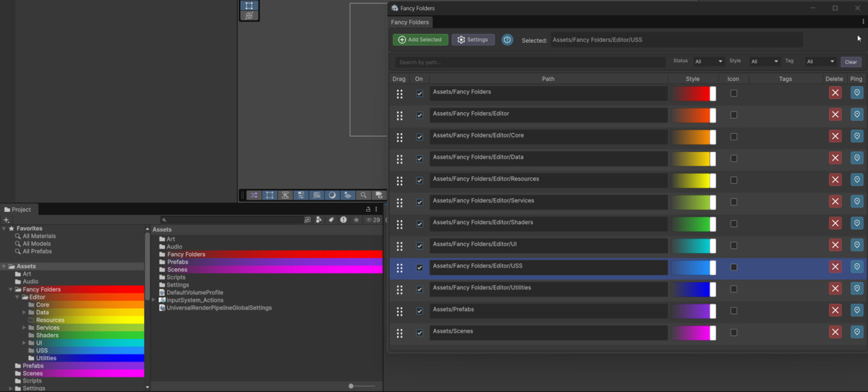The width and height of the screenshot is (868, 392).
Task: Uncheck On for Assets/Fancy Folders row
Action: pyautogui.click(x=420, y=93)
